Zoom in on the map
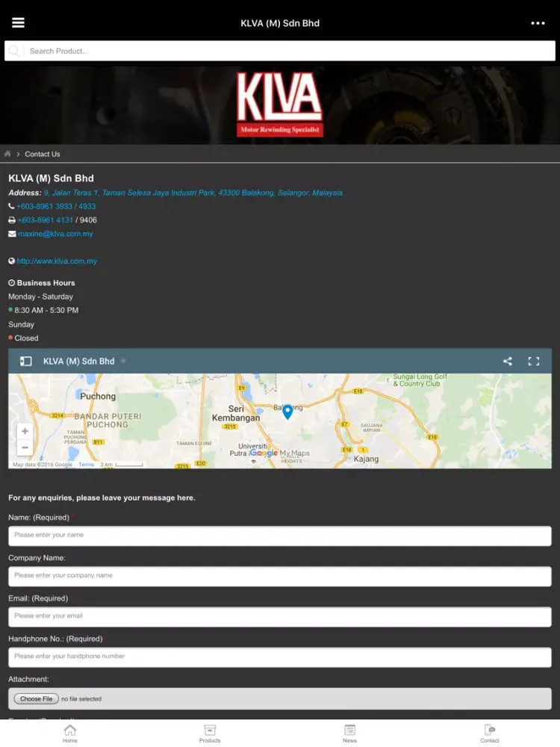Screen dimensions: 560x747 pyautogui.click(x=25, y=431)
